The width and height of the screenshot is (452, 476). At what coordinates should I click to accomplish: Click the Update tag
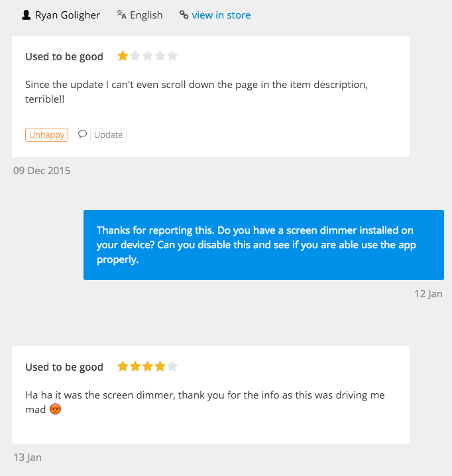click(x=108, y=134)
